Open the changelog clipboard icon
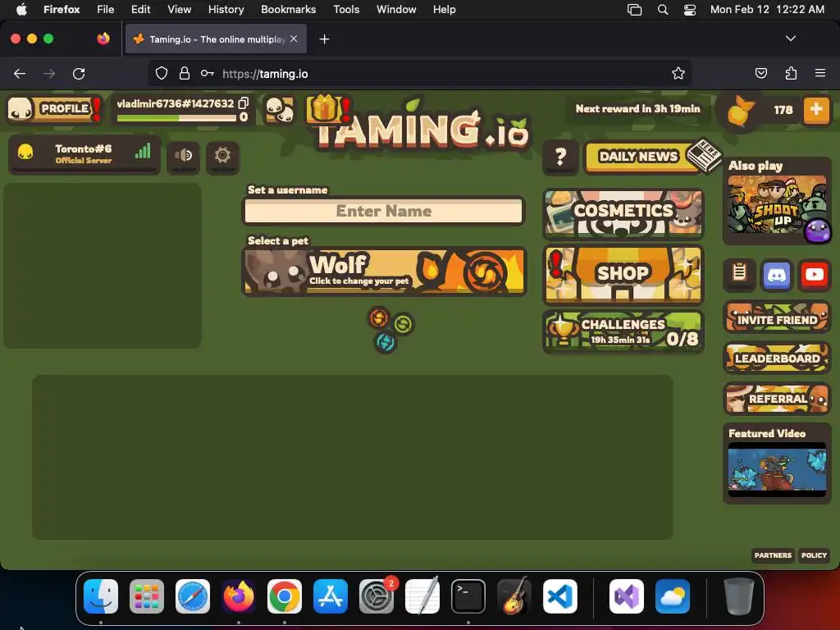The height and width of the screenshot is (630, 840). [x=739, y=275]
